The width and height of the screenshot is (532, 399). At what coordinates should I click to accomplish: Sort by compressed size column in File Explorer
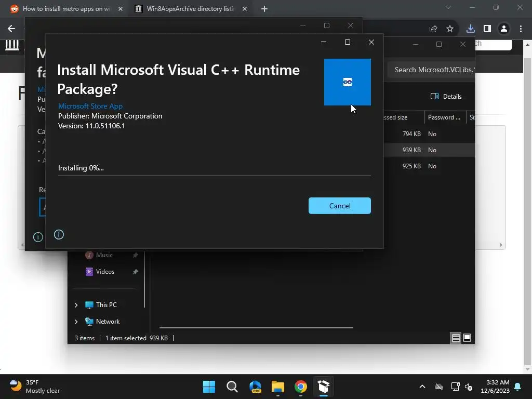click(404, 117)
